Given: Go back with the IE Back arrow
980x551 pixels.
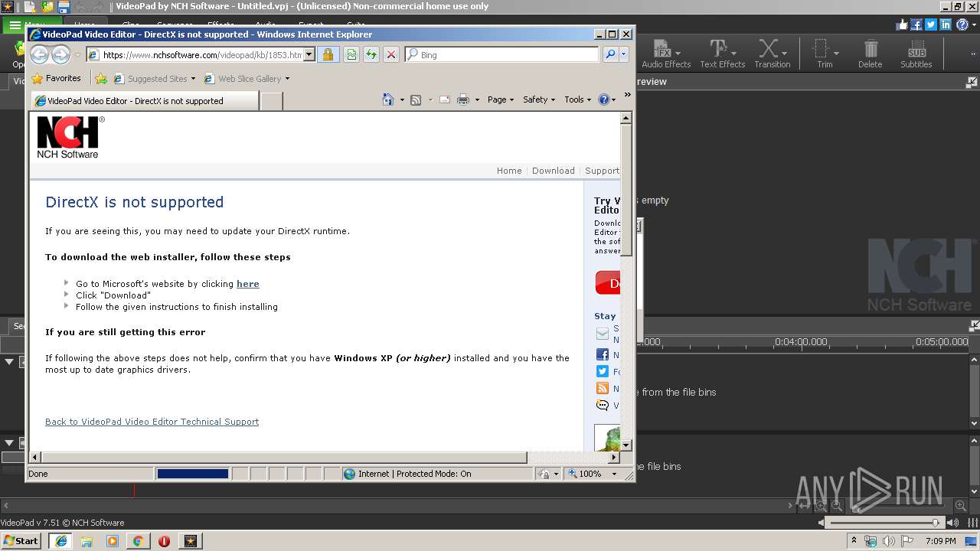Looking at the screenshot, I should [39, 54].
